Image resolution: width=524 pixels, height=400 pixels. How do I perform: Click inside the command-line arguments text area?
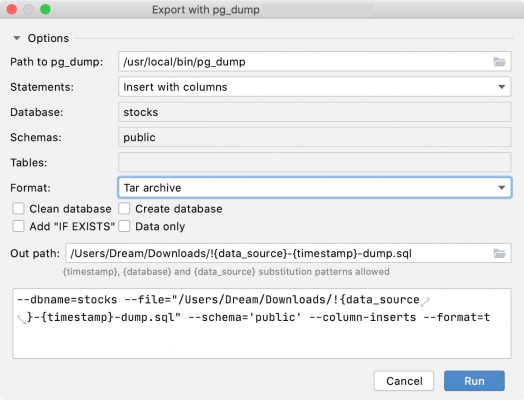pyautogui.click(x=262, y=323)
